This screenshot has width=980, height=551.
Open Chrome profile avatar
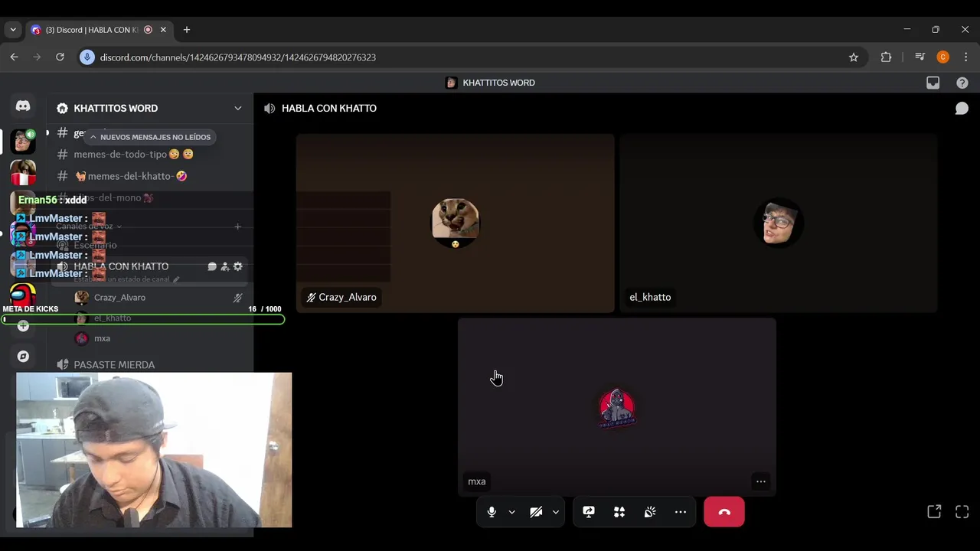tap(942, 57)
